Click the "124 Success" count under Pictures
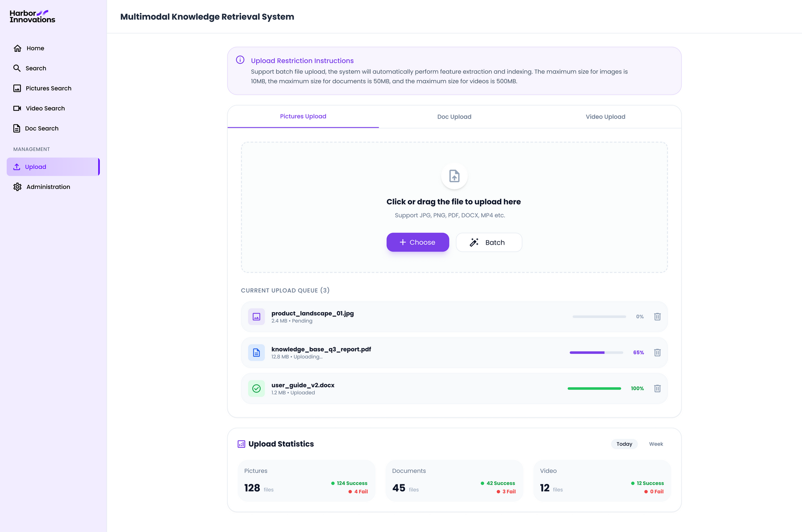The image size is (802, 532). tap(352, 483)
